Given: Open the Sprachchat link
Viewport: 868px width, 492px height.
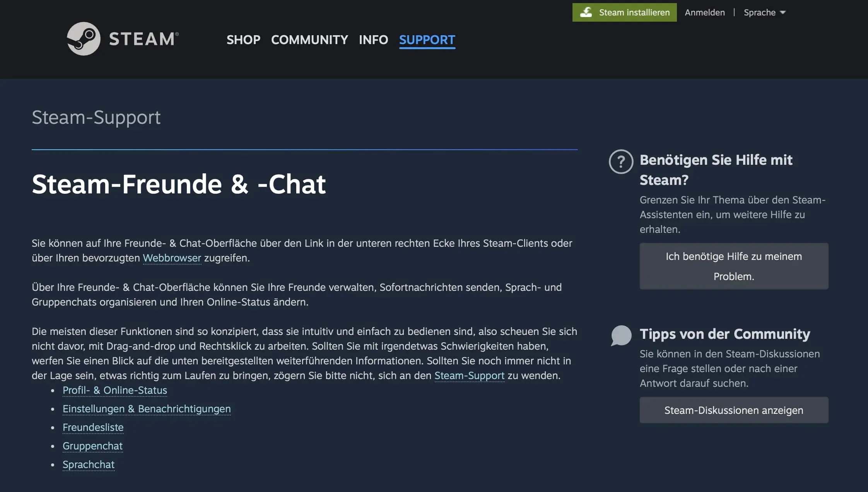Looking at the screenshot, I should [x=89, y=464].
